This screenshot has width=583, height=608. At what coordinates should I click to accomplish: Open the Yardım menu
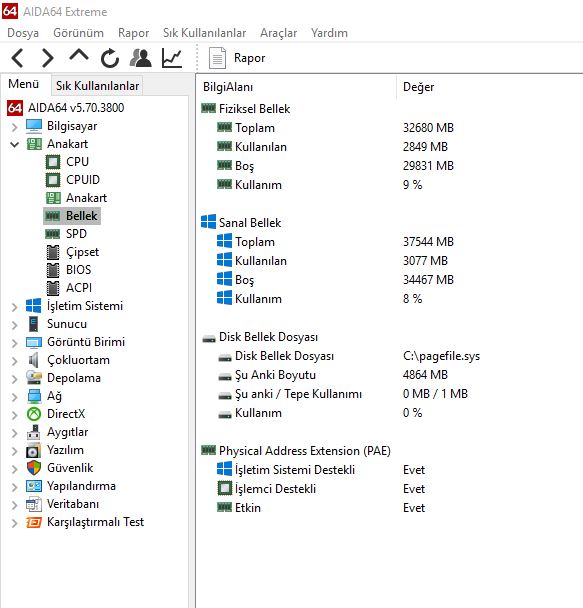point(329,33)
